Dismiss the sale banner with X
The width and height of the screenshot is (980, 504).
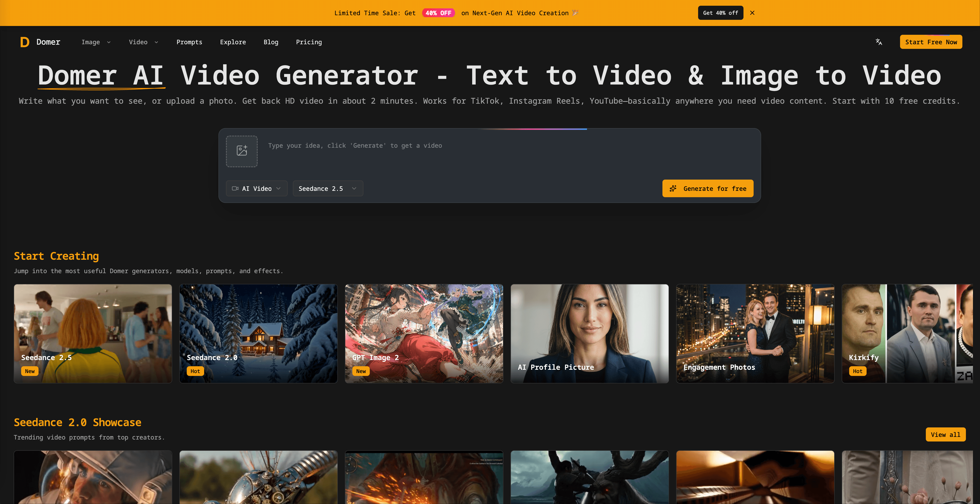tap(752, 13)
